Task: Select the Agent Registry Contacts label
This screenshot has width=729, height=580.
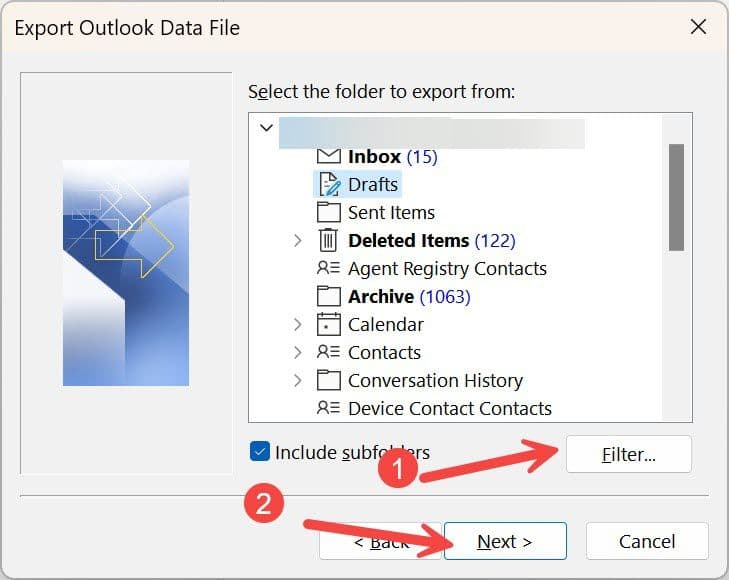Action: tap(447, 269)
